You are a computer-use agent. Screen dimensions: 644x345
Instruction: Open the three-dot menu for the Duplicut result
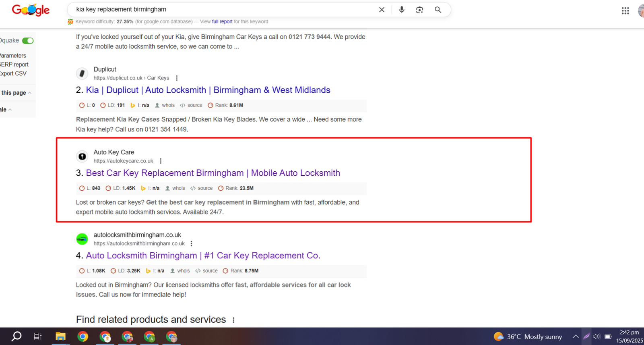[177, 78]
